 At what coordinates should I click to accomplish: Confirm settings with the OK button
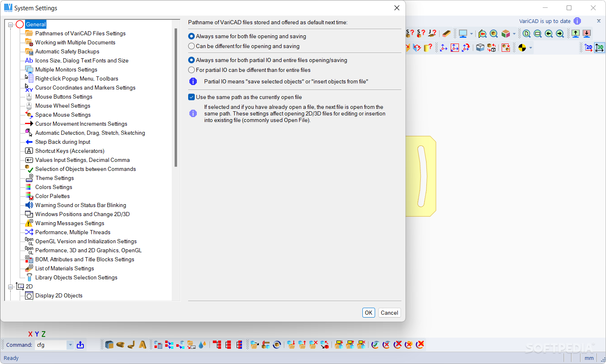tap(369, 313)
